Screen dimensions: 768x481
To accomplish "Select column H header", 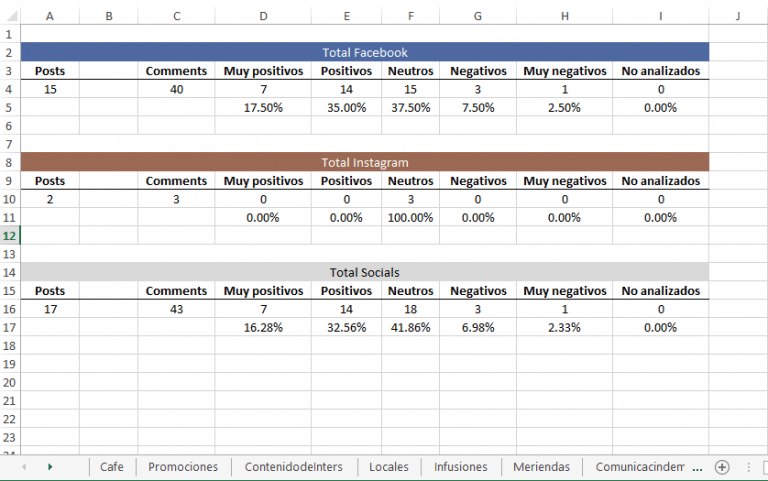I will tap(564, 16).
